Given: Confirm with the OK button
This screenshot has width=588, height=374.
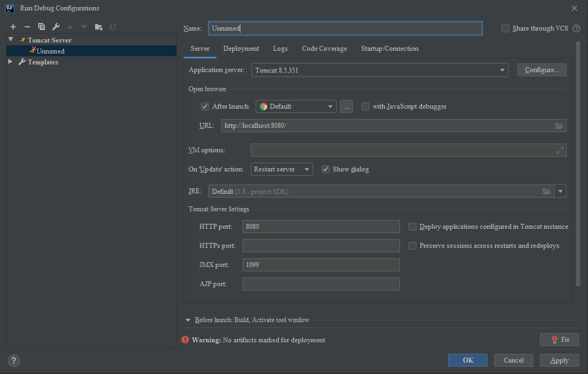Looking at the screenshot, I should coord(468,360).
